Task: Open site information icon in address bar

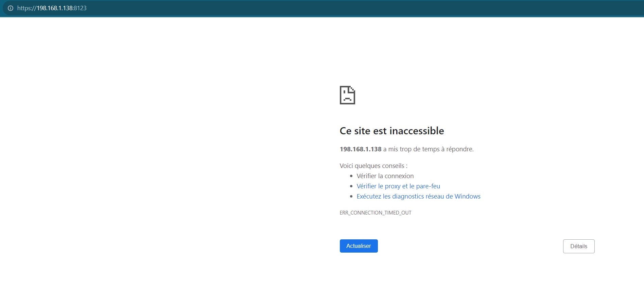Action: [x=11, y=8]
